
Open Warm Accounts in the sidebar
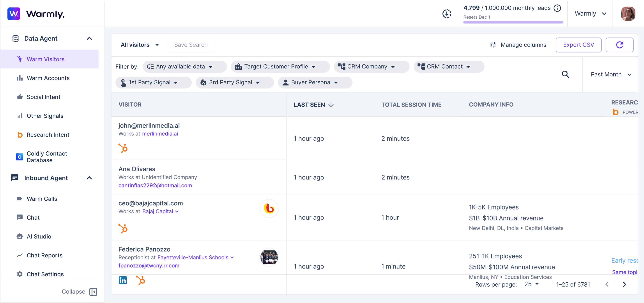point(50,78)
